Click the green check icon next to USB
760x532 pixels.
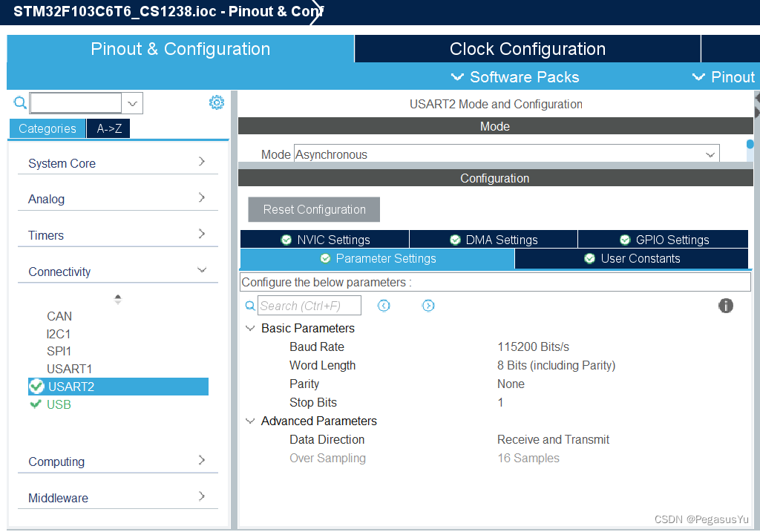(x=35, y=404)
